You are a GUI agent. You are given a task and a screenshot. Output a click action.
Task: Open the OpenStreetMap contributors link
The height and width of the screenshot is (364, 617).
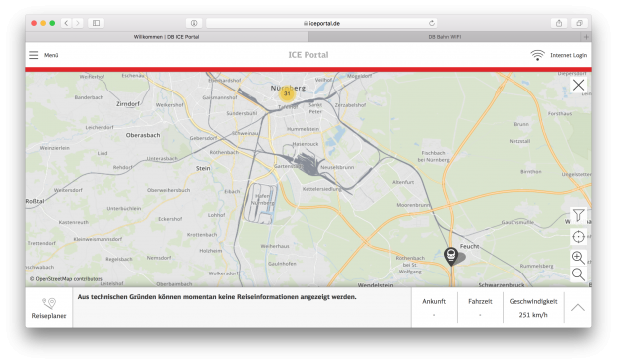(x=66, y=279)
